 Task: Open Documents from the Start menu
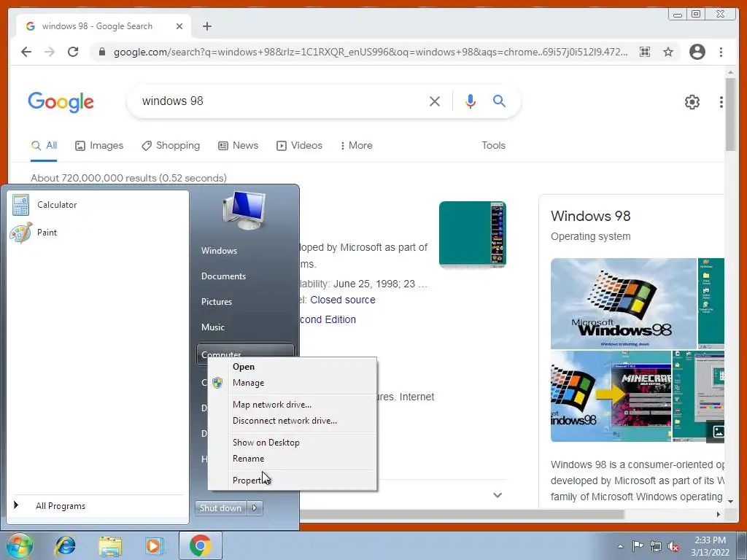pyautogui.click(x=223, y=276)
